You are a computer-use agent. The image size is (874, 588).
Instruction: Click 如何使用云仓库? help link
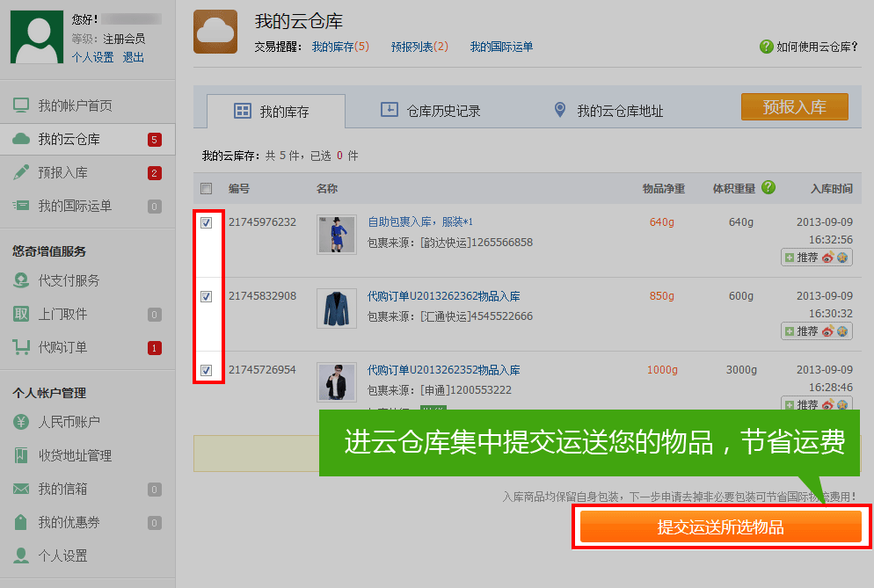click(x=817, y=47)
